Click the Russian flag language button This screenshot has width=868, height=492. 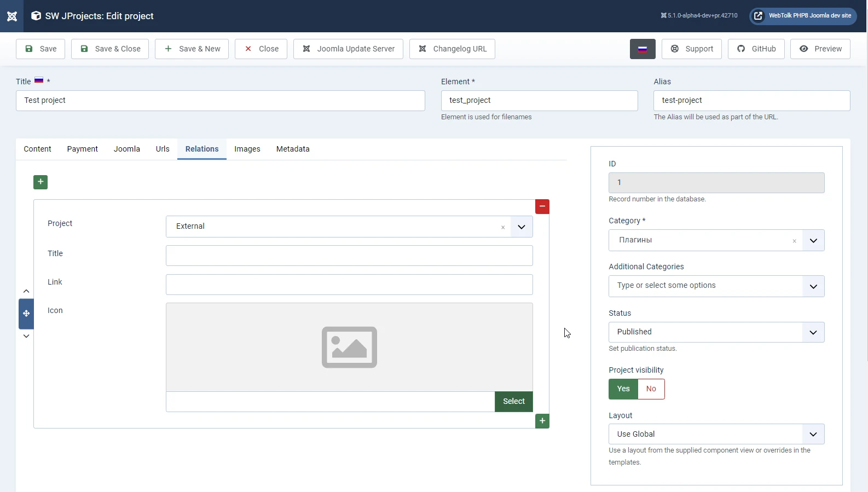coord(643,49)
